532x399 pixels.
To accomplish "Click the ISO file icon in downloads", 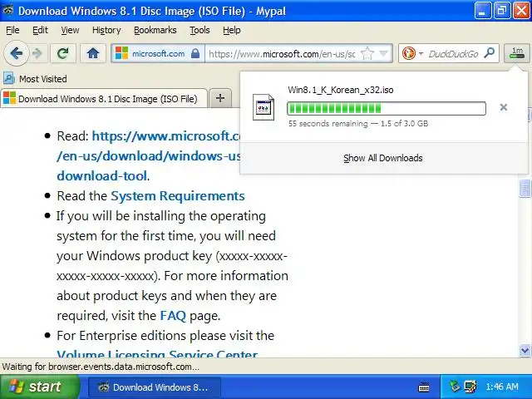I will pos(264,107).
